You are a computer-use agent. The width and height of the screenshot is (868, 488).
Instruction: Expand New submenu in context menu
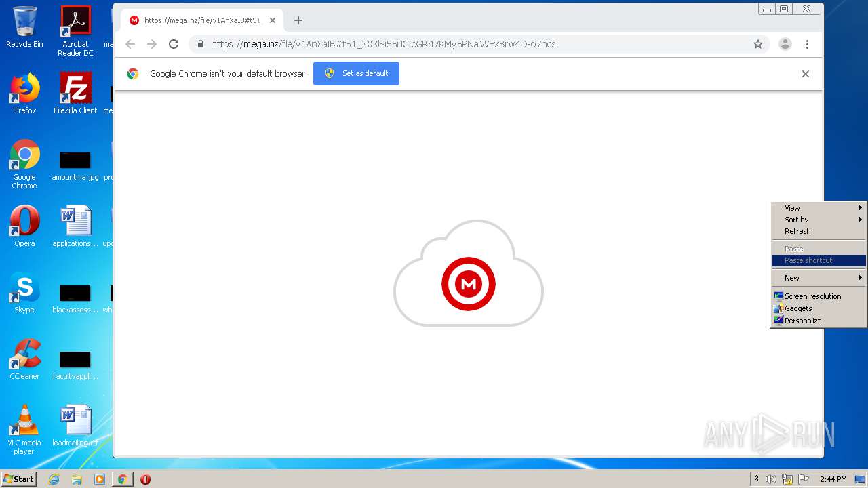[818, 278]
